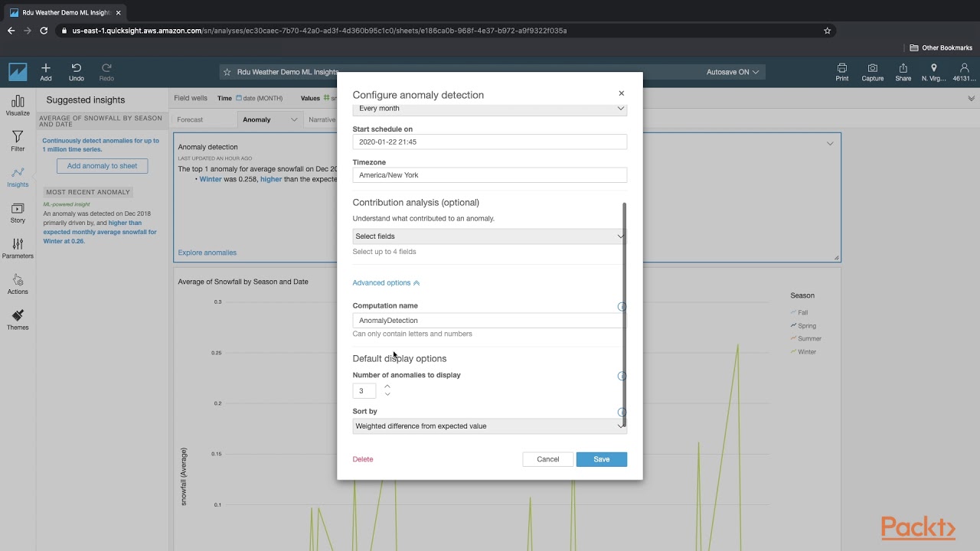Bookmark this page with star icon

827,31
